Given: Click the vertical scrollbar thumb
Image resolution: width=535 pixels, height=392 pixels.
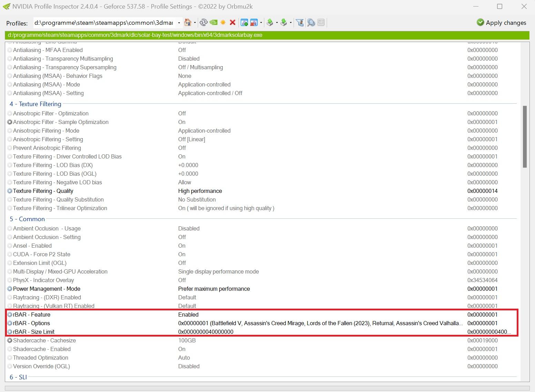Looking at the screenshot, I should [x=525, y=137].
